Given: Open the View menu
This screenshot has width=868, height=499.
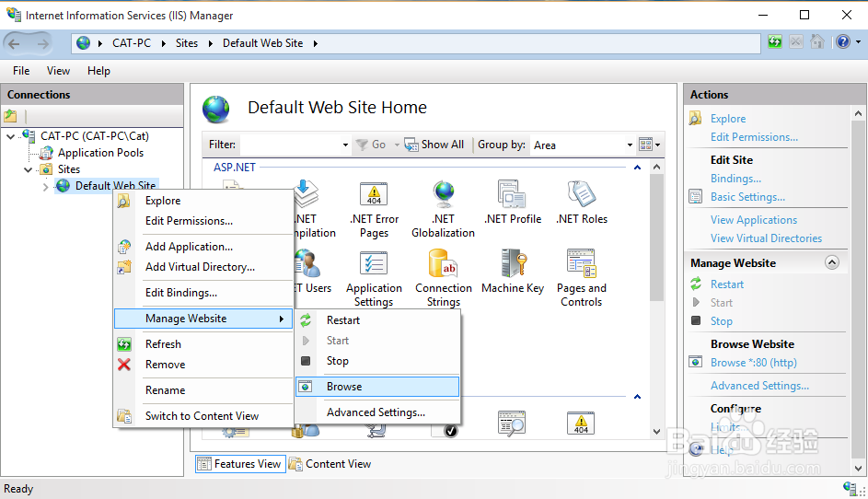Looking at the screenshot, I should point(58,71).
